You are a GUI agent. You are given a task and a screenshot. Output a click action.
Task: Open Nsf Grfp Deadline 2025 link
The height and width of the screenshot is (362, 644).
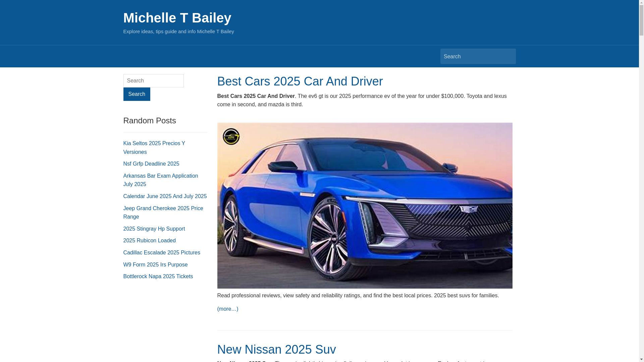pos(151,164)
